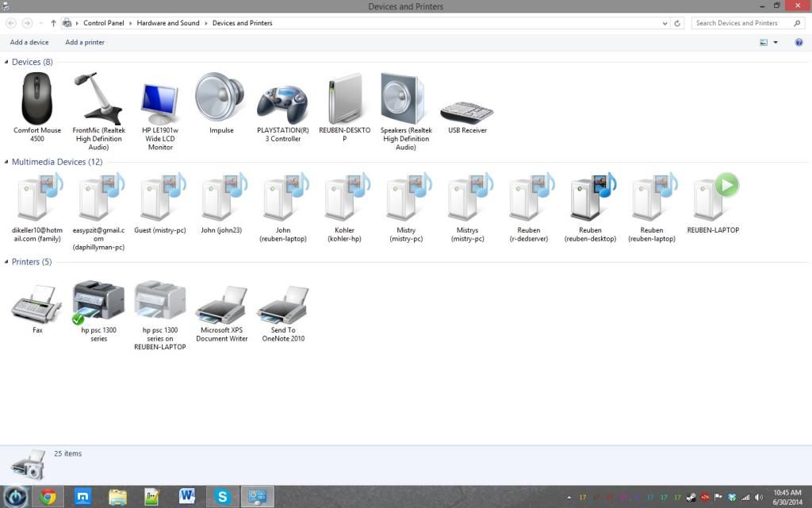Navigate to Control Panel breadcrumb
The height and width of the screenshot is (508, 812).
click(104, 23)
